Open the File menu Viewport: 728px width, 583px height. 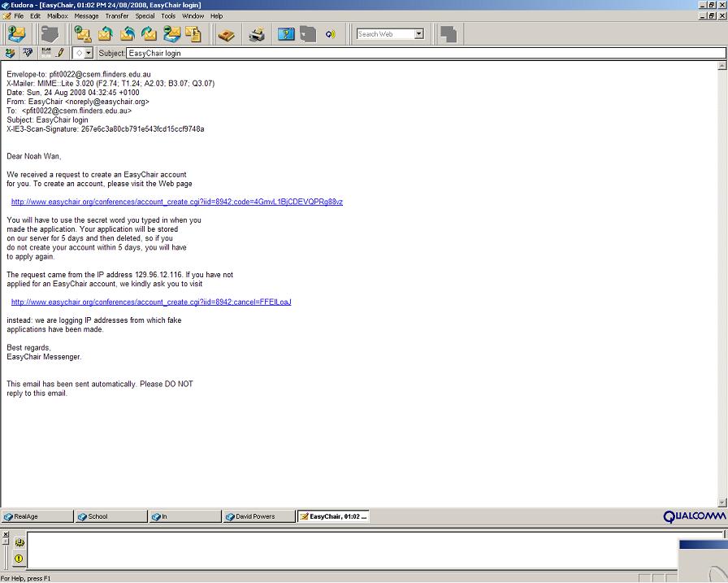19,15
